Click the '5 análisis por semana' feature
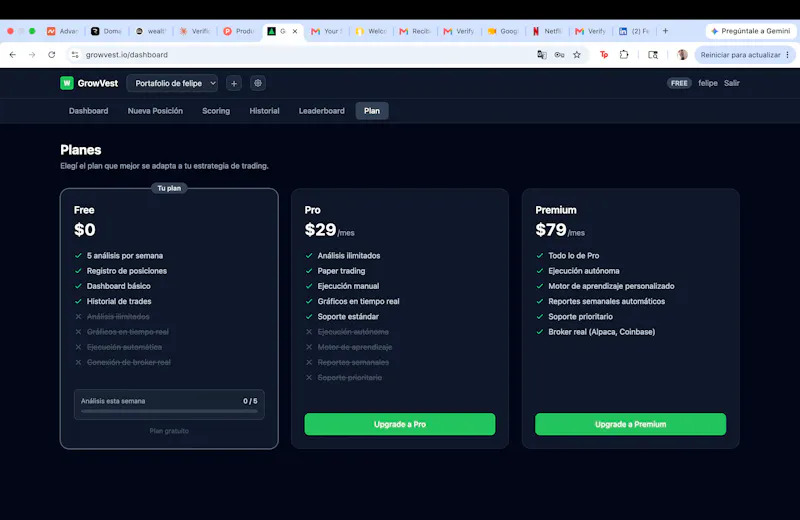The image size is (800, 520). [x=124, y=256]
